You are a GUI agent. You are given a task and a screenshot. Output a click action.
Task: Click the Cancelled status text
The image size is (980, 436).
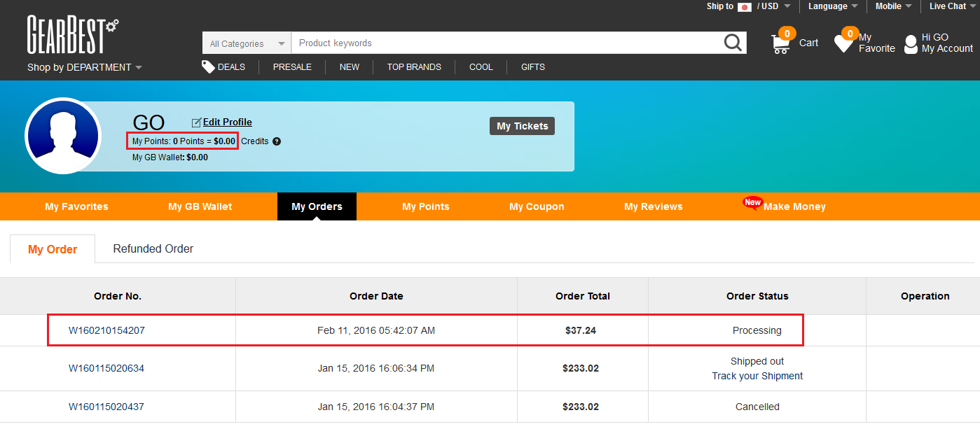tap(757, 407)
